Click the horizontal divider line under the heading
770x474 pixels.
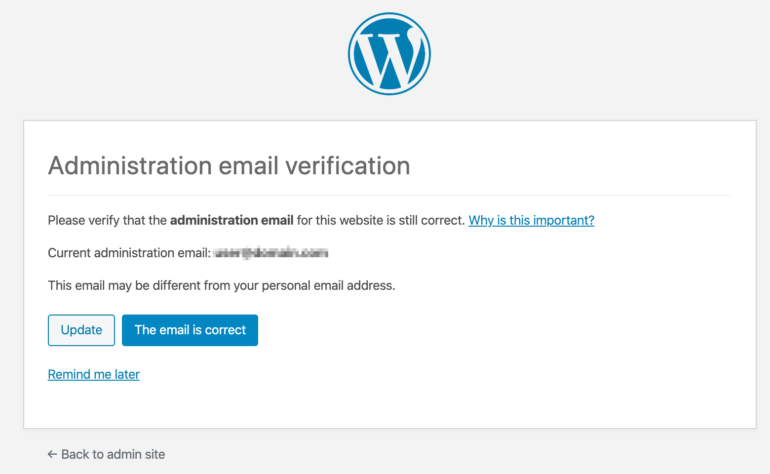(x=390, y=195)
